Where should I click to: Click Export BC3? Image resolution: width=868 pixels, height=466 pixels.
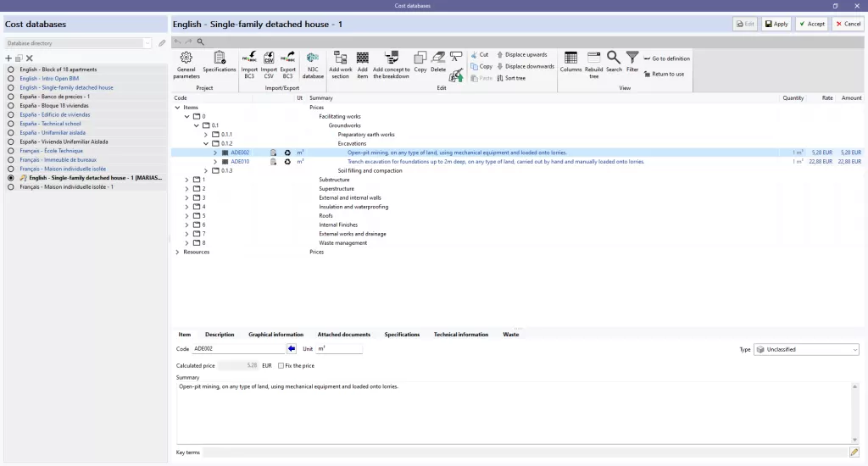click(287, 64)
